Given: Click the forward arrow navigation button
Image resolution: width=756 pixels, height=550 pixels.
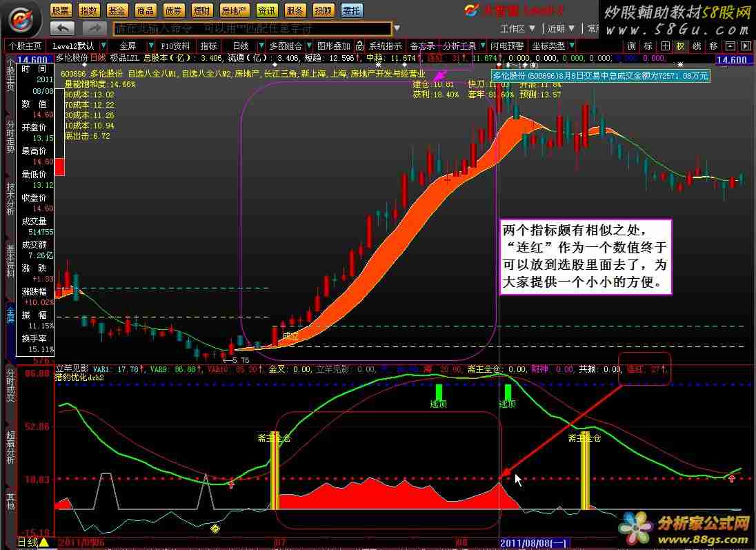Looking at the screenshot, I should (x=94, y=28).
